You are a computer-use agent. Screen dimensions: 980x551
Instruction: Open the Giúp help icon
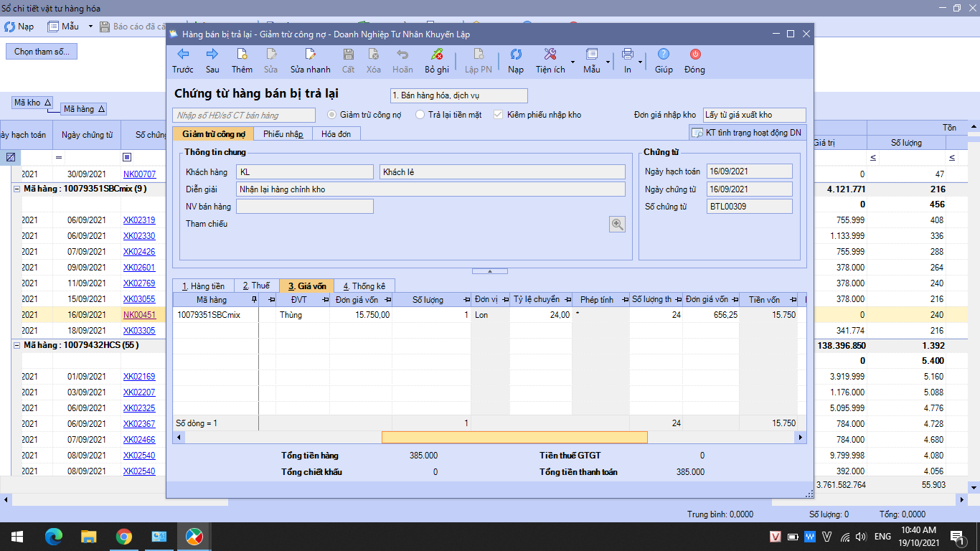pyautogui.click(x=664, y=55)
